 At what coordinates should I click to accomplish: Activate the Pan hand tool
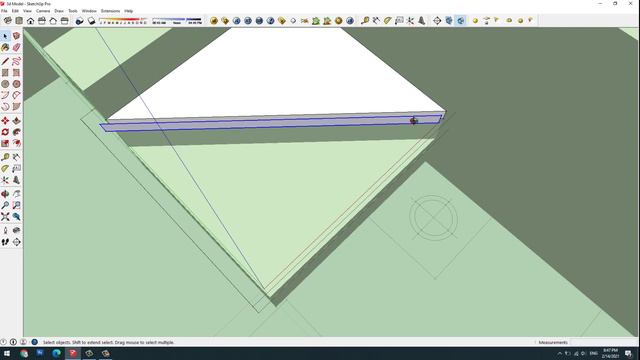(x=16, y=194)
